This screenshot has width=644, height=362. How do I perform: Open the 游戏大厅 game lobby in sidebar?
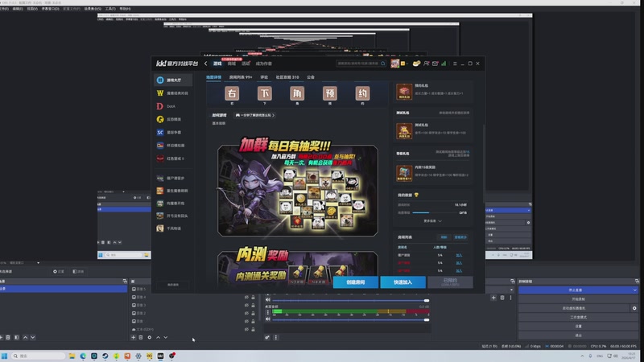tap(173, 80)
